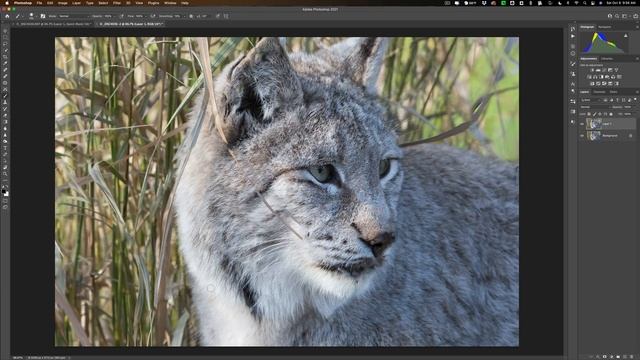
Task: Open the Apple menu
Action: [7, 3]
